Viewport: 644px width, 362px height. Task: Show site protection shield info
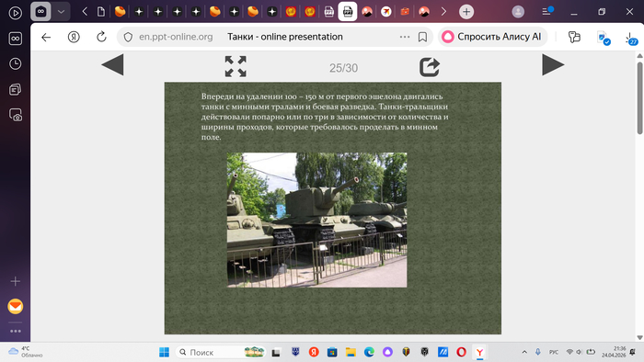[128, 37]
